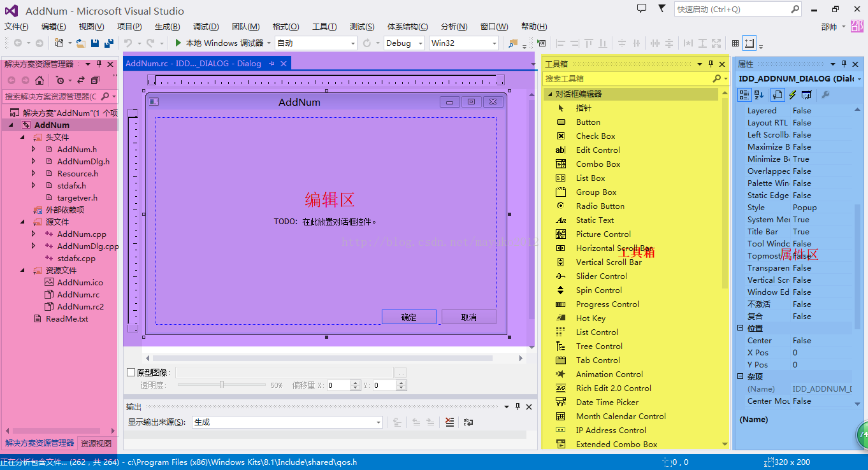Select AddNum.ico resource file
868x470 pixels.
[80, 282]
